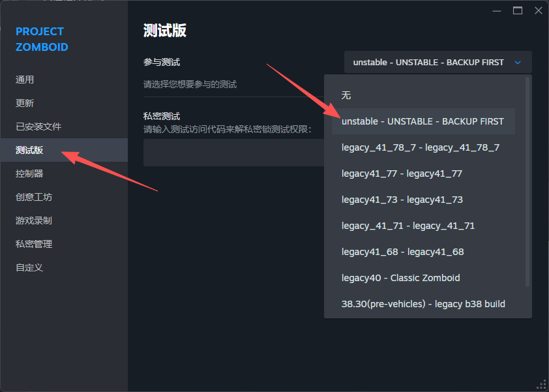Select the legacy41_73 branch

(402, 200)
